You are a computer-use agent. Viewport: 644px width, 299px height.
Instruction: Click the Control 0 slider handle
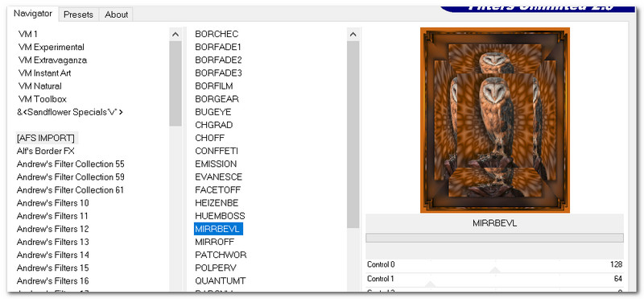pyautogui.click(x=495, y=270)
